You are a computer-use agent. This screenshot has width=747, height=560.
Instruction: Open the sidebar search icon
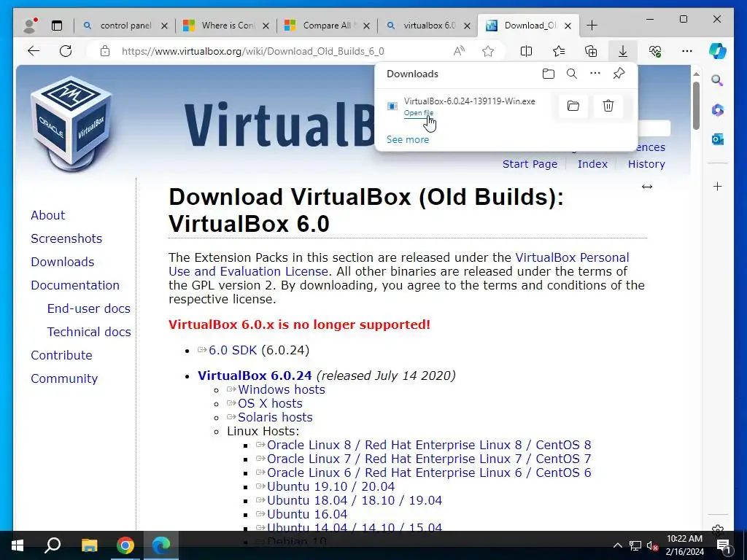click(717, 80)
